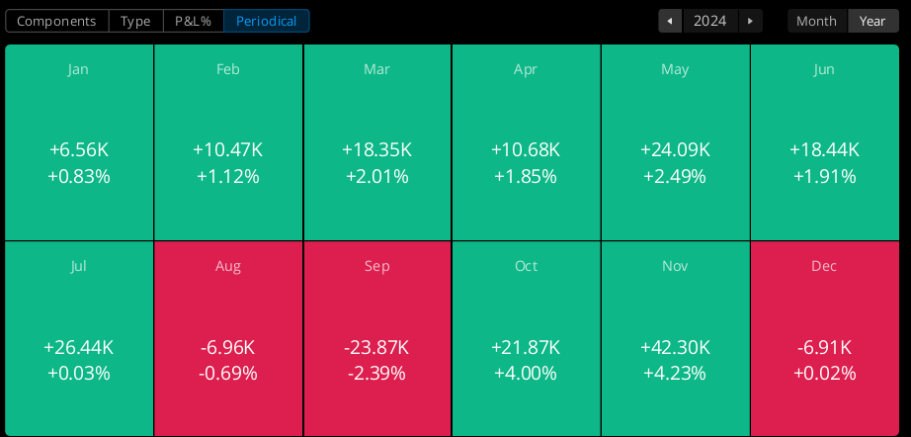Toggle view to Year
This screenshot has width=911, height=437.
point(873,21)
